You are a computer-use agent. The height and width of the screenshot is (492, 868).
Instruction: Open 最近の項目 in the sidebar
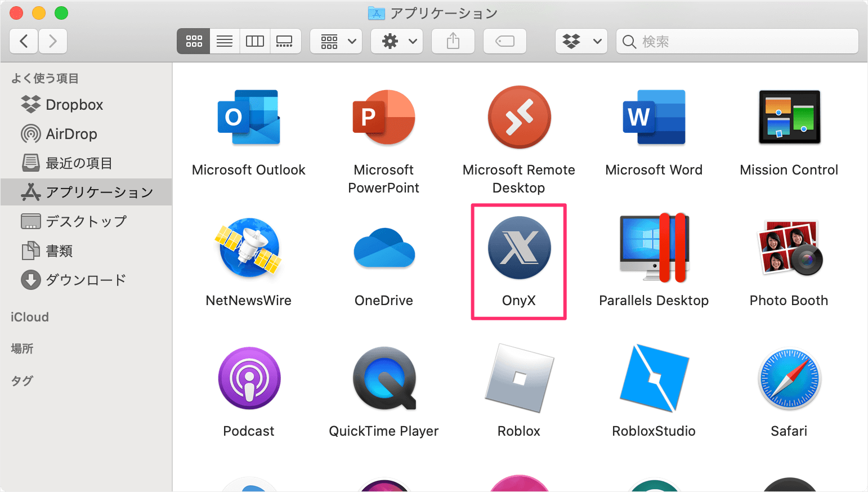point(86,163)
